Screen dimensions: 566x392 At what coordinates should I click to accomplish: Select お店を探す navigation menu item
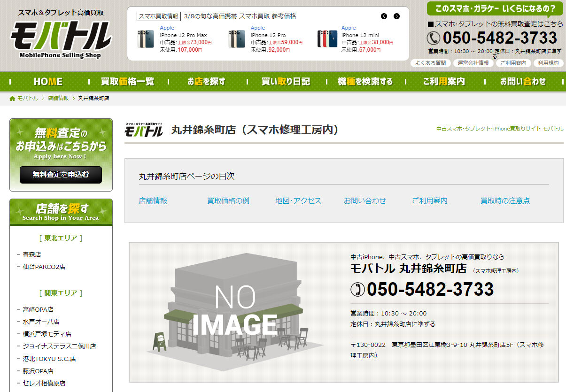tap(206, 82)
